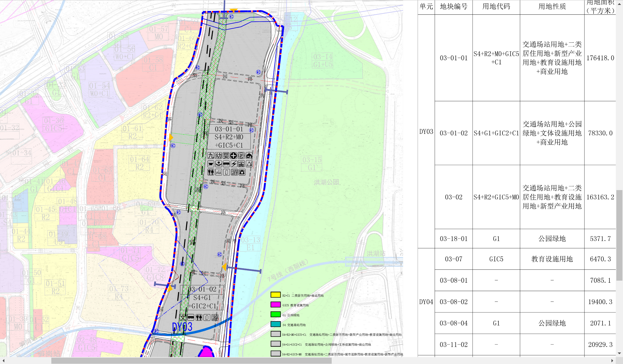Click the circled 老 elderly care icon
Viewport: 623px width, 364px height.
(241, 155)
